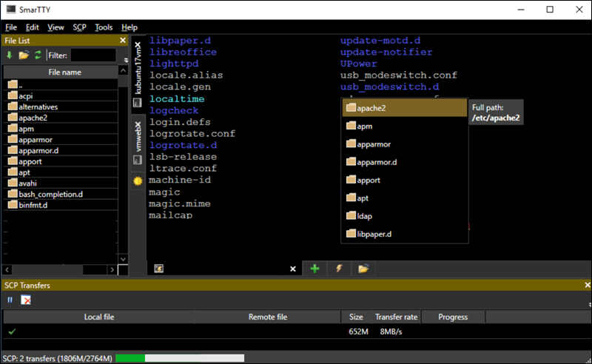
Task: Open the File menu
Action: coord(11,27)
